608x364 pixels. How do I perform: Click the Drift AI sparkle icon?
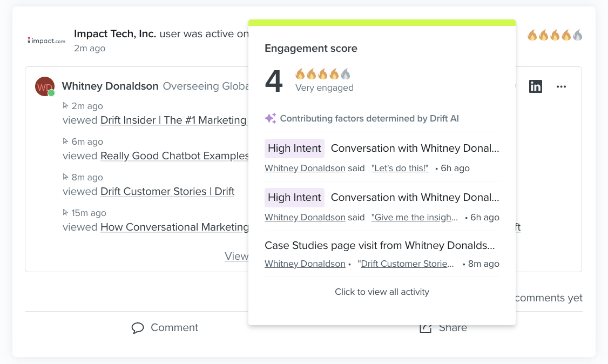coord(270,118)
